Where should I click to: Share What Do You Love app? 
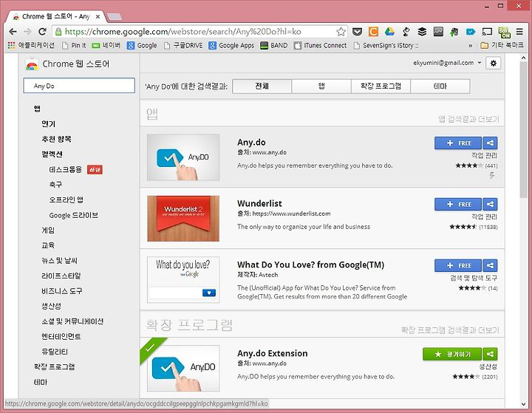[x=490, y=265]
